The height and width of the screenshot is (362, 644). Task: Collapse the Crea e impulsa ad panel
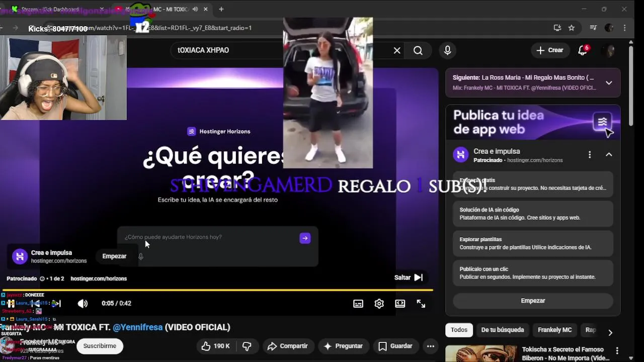click(609, 155)
